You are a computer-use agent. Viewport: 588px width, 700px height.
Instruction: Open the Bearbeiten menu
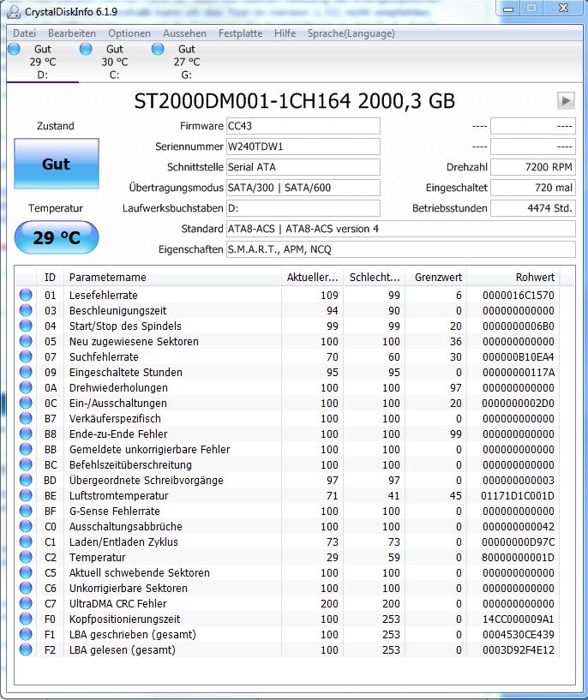click(x=71, y=33)
